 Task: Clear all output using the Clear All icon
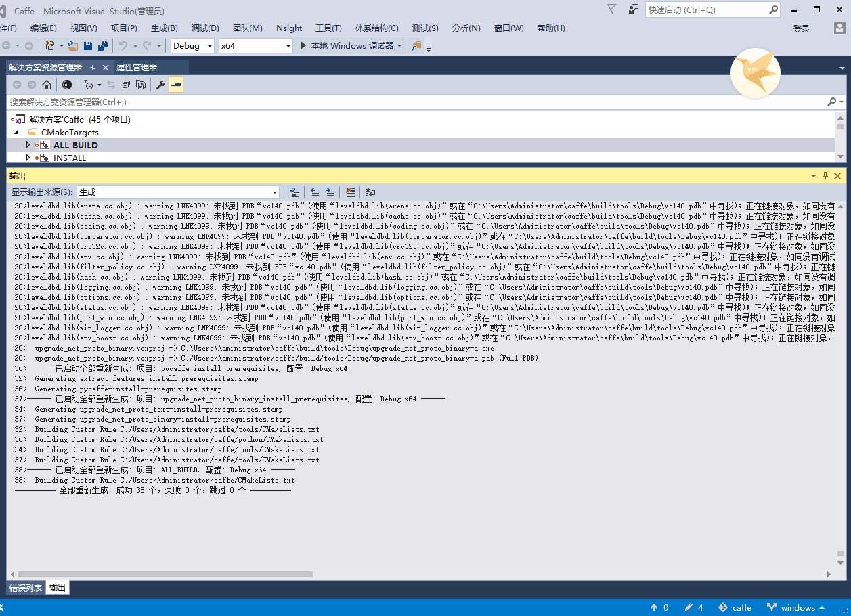coord(350,192)
